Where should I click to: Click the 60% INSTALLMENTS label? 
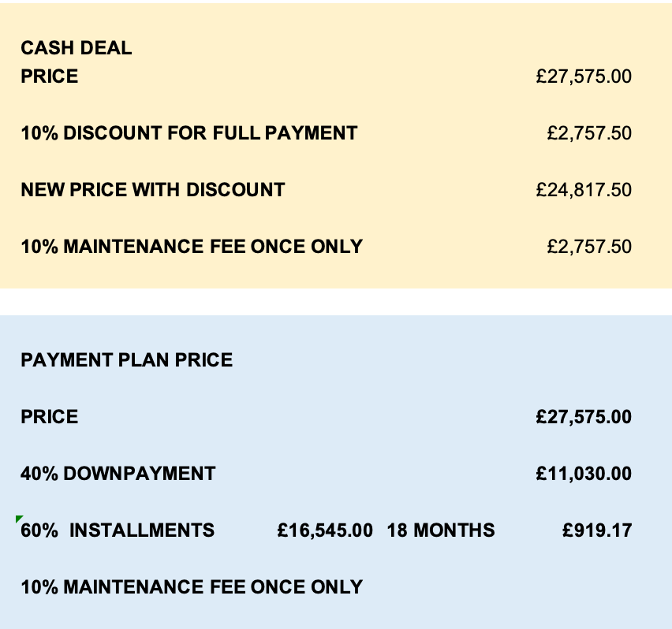[x=118, y=530]
